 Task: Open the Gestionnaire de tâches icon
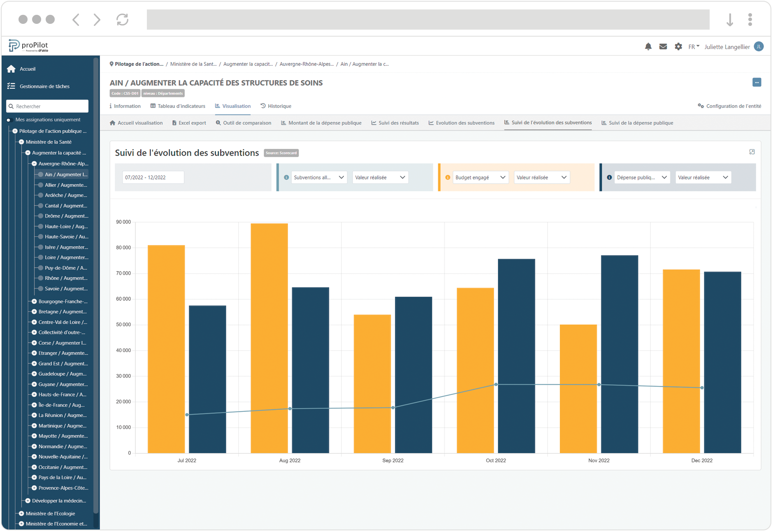pyautogui.click(x=11, y=86)
